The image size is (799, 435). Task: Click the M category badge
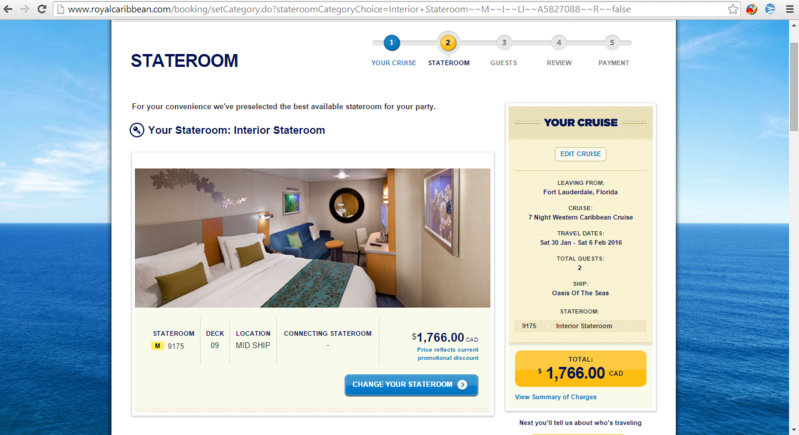point(157,346)
